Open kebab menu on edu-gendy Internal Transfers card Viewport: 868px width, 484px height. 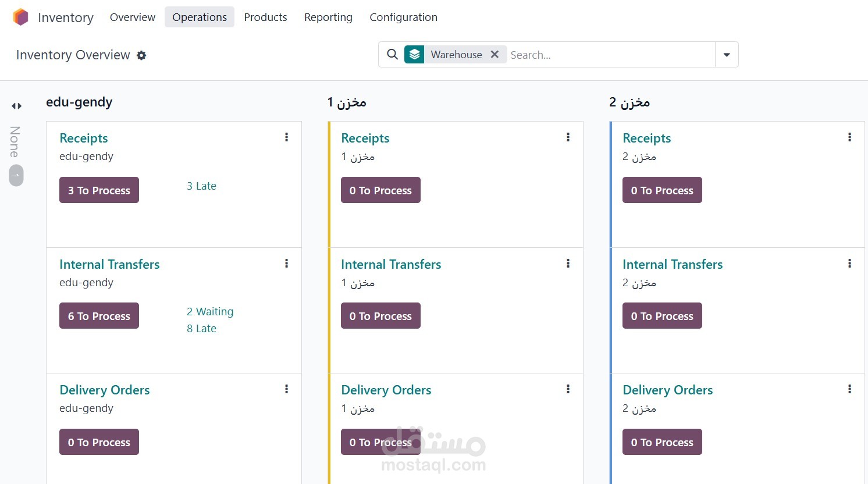pos(286,264)
